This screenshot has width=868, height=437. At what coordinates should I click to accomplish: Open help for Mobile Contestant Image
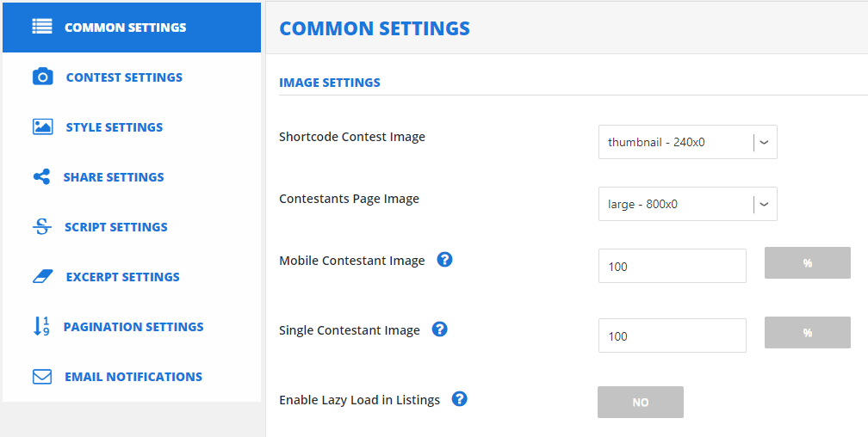click(444, 260)
